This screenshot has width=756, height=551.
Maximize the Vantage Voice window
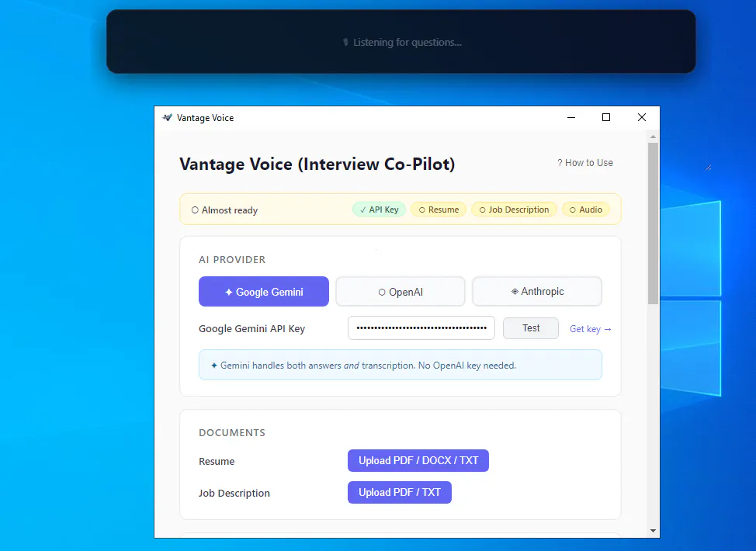tap(606, 117)
